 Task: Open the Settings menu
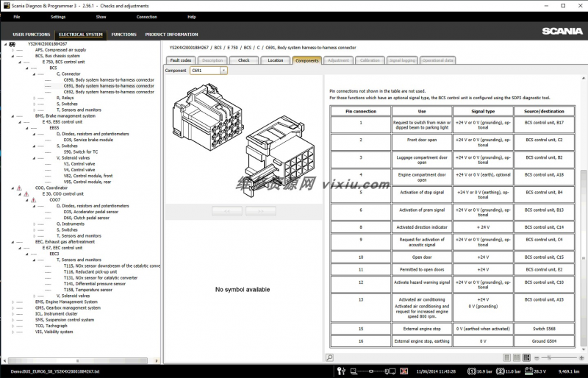58,17
